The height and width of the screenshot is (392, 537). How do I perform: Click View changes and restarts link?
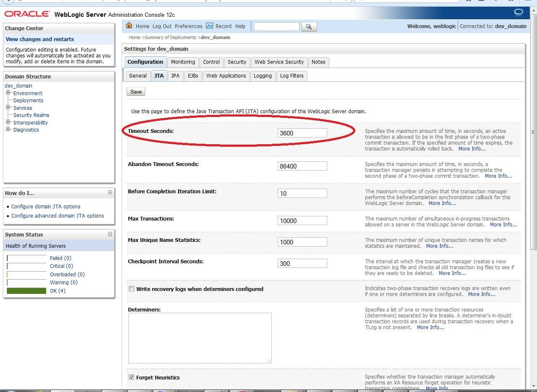(40, 39)
